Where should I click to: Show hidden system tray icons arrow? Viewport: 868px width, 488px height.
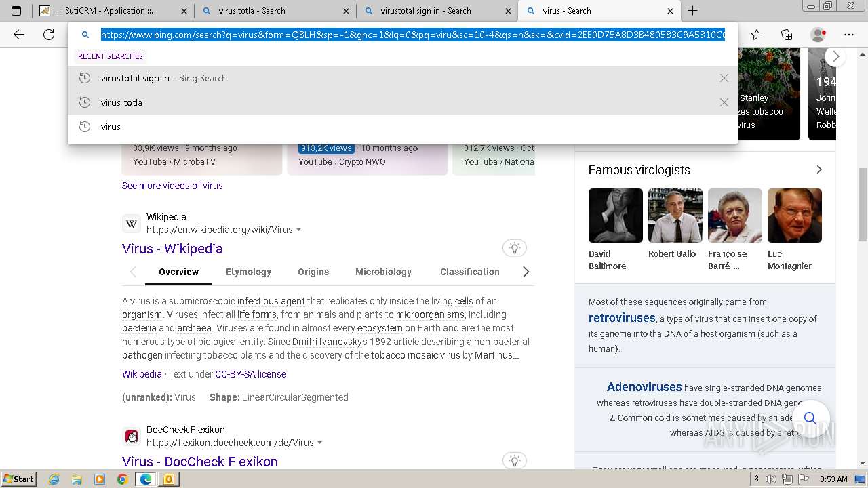coord(756,479)
